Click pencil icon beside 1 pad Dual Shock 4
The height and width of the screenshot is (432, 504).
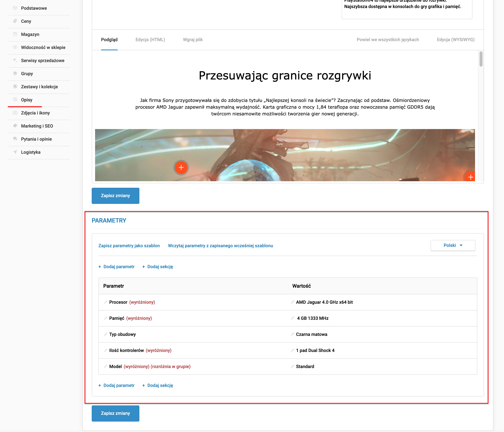(x=292, y=350)
